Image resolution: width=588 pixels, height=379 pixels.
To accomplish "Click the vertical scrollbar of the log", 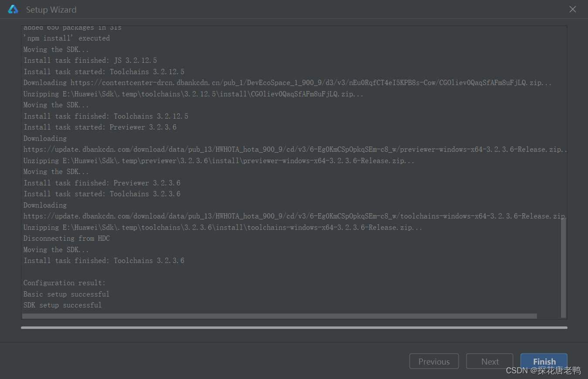I will click(x=564, y=267).
